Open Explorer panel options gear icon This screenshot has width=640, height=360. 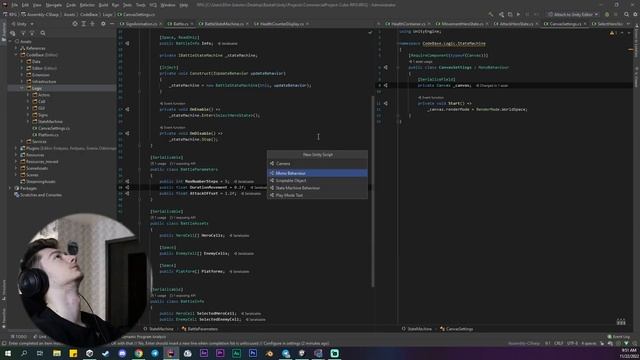103,24
